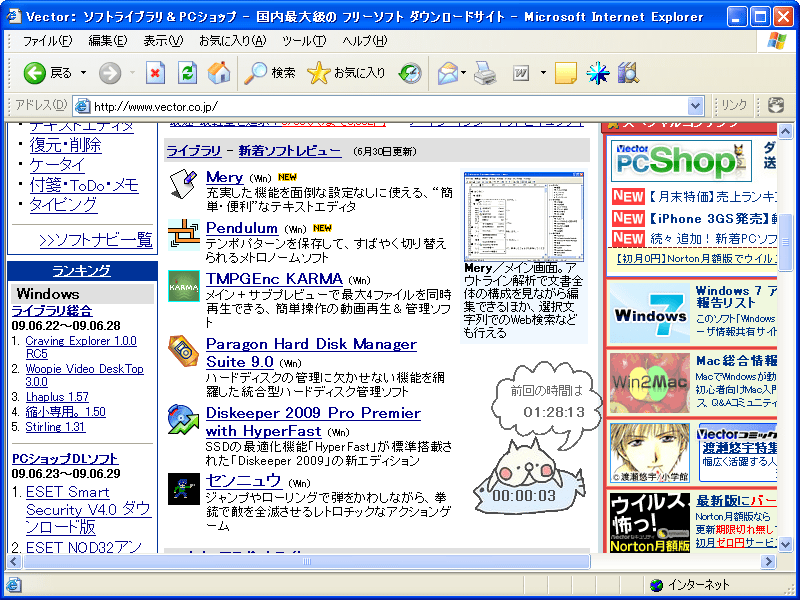
Task: Open the PCショップDLソフト link
Action: 65,459
